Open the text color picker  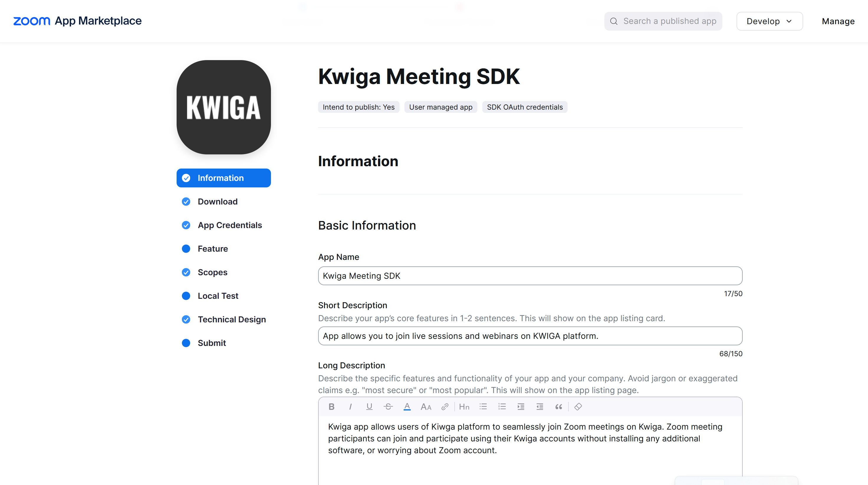tap(407, 407)
